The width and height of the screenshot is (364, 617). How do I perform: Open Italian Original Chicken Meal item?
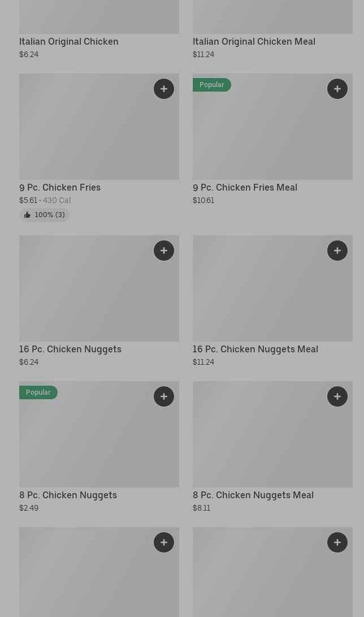tap(254, 41)
